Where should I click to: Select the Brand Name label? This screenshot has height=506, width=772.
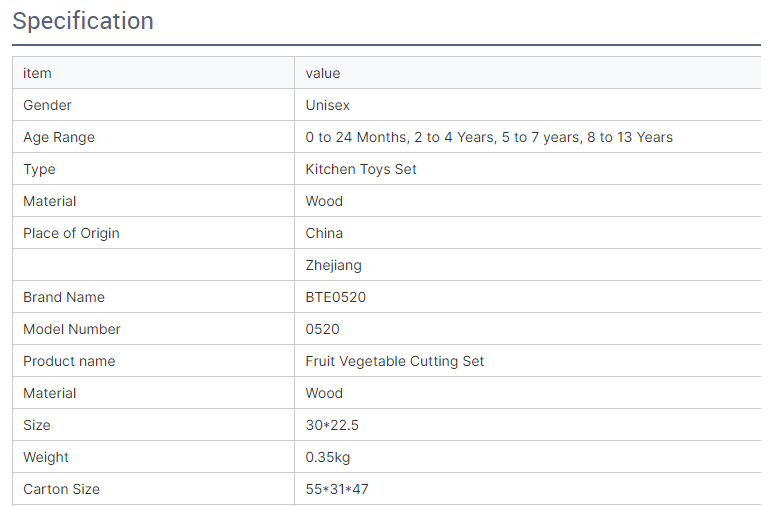click(64, 297)
